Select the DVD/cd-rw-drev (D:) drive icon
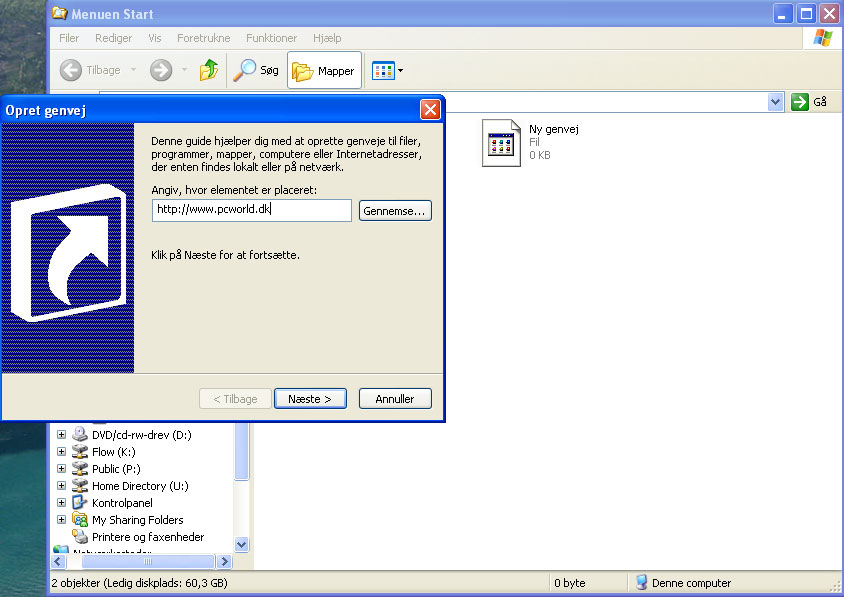 click(80, 435)
